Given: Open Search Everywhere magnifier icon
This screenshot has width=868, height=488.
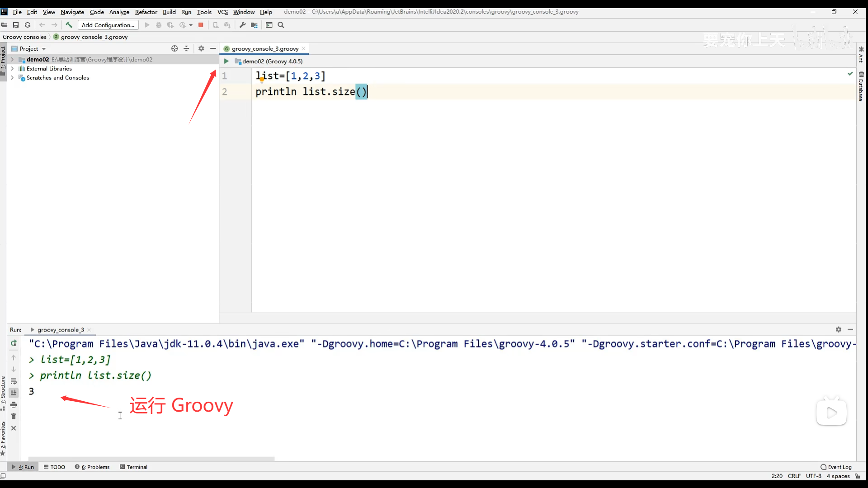Looking at the screenshot, I should 281,25.
